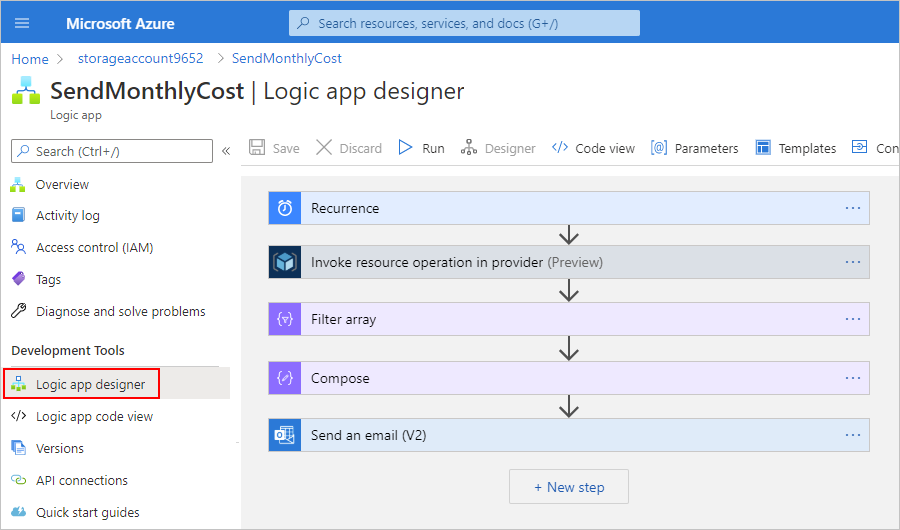Go to storageaccount9652 breadcrumb link
900x530 pixels.
[x=140, y=59]
